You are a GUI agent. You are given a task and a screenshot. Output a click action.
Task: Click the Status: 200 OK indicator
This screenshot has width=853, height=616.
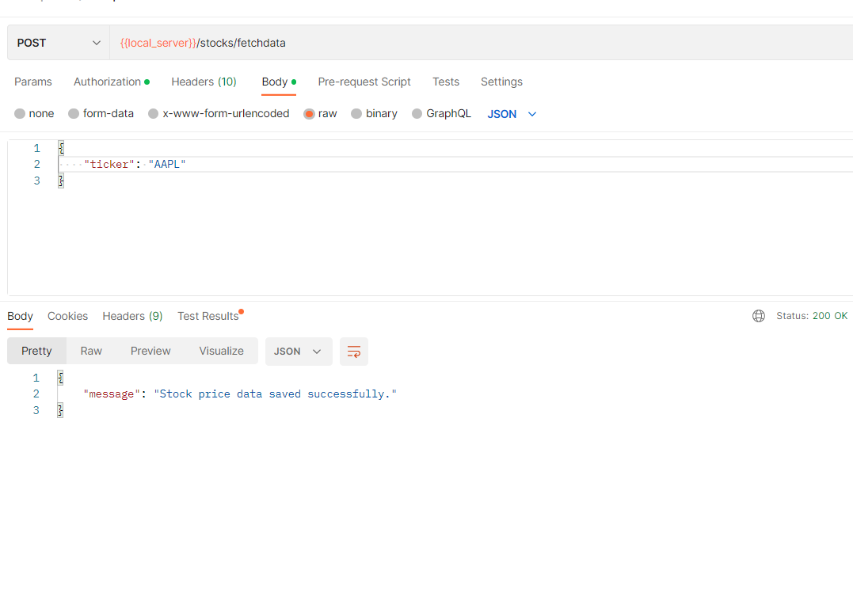pos(812,316)
